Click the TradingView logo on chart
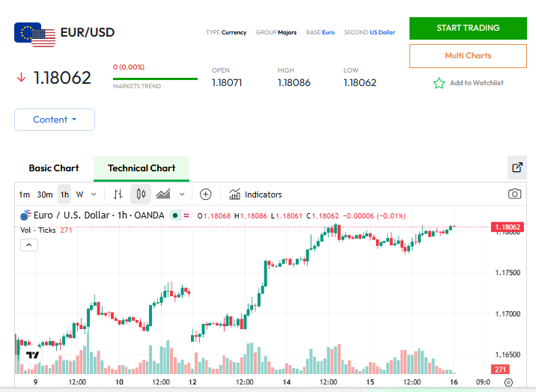 pos(32,355)
